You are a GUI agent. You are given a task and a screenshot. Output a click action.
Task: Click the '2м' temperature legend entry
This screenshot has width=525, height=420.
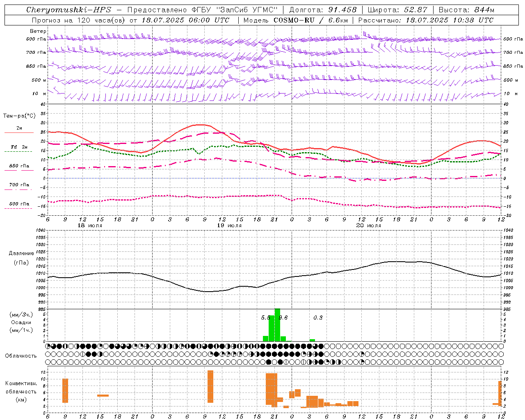19,128
